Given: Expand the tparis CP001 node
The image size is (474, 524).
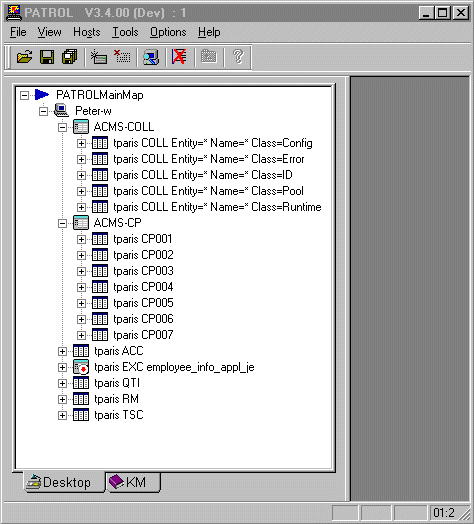Looking at the screenshot, I should [x=81, y=239].
